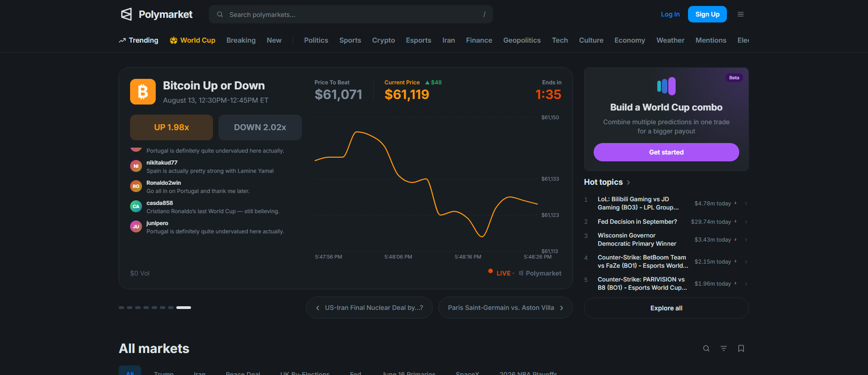
Task: Click the Bitcoin price line chart
Action: click(426, 184)
